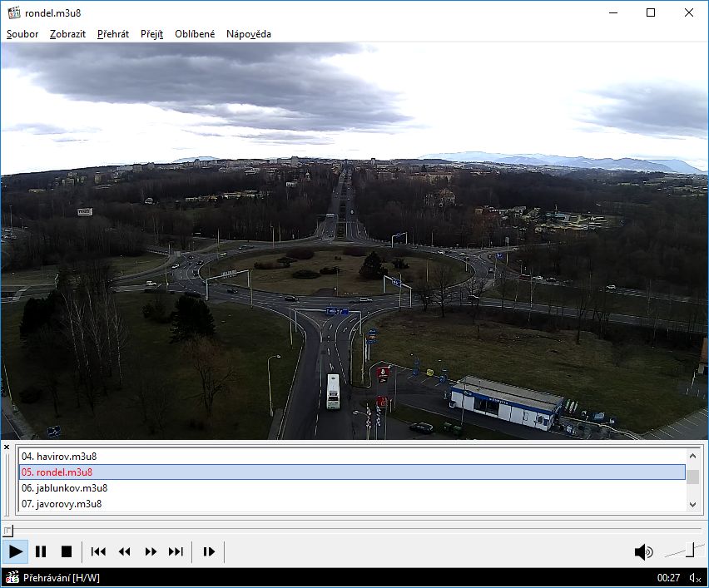Click the rewind (decrease speed) button
The image size is (709, 588).
click(x=125, y=551)
